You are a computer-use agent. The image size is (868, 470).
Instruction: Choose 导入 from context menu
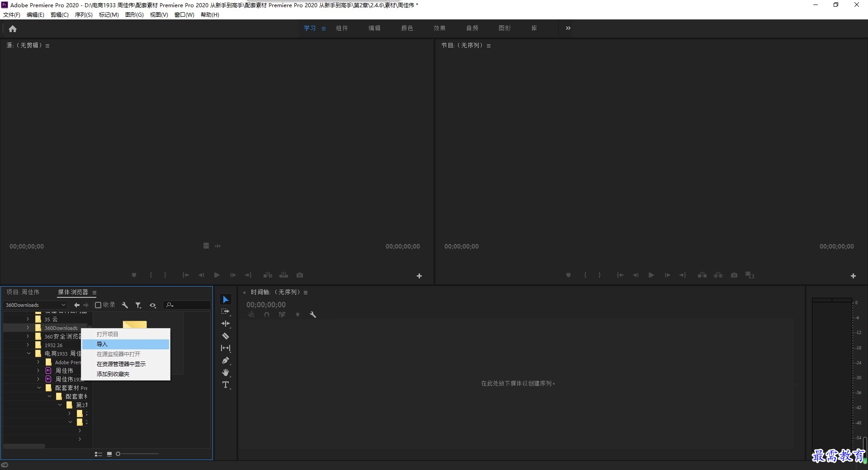(126, 344)
